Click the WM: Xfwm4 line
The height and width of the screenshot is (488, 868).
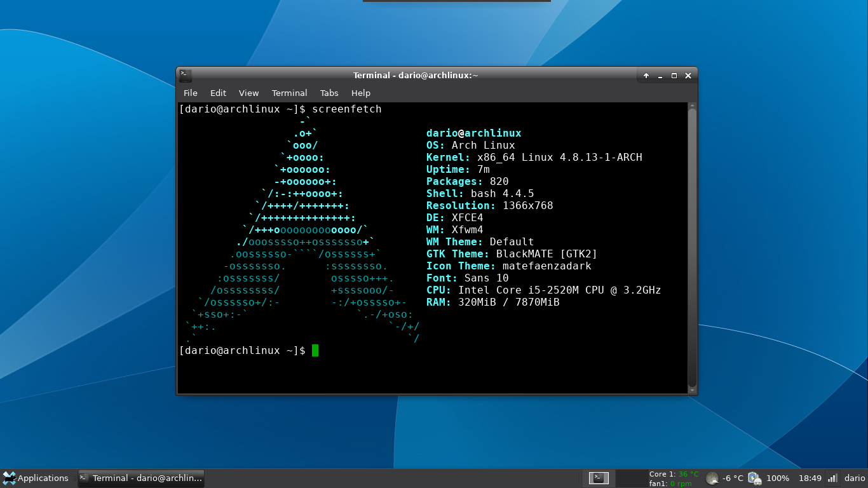coord(455,230)
